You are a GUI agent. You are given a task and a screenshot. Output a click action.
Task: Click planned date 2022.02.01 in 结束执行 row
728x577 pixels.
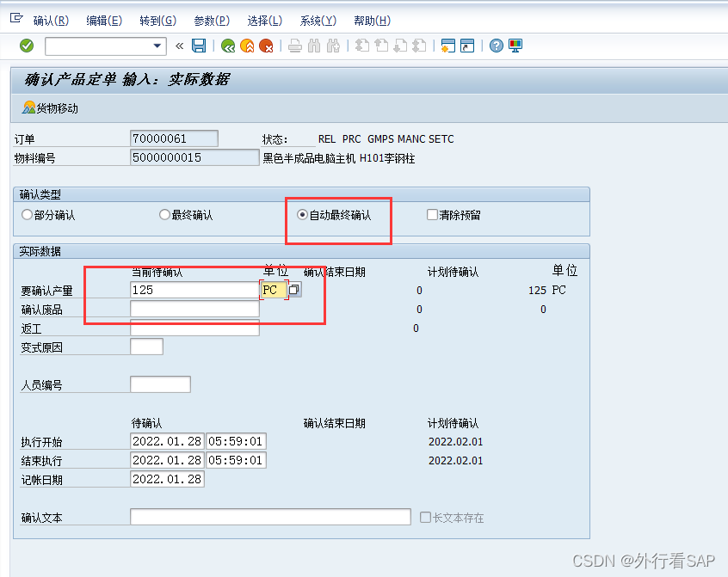(455, 461)
